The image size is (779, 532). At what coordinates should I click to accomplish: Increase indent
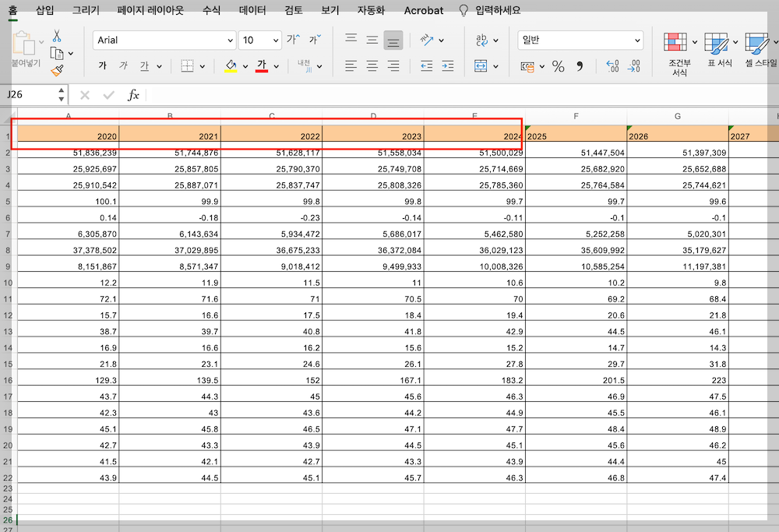point(448,65)
